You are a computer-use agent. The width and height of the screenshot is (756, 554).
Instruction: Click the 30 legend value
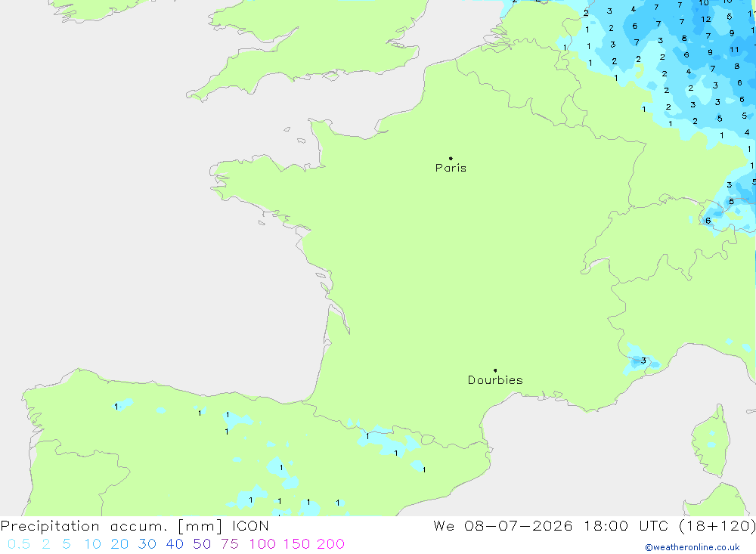click(x=147, y=544)
